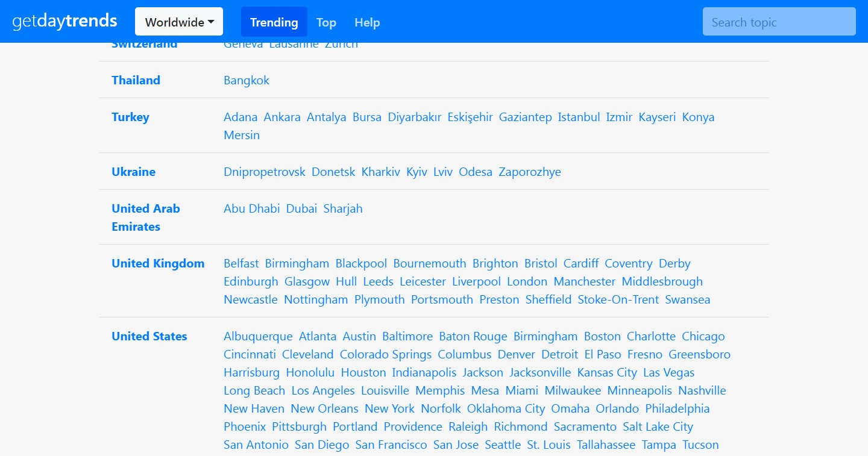Choose Nottingham city link
The width and height of the screenshot is (868, 456).
(316, 299)
